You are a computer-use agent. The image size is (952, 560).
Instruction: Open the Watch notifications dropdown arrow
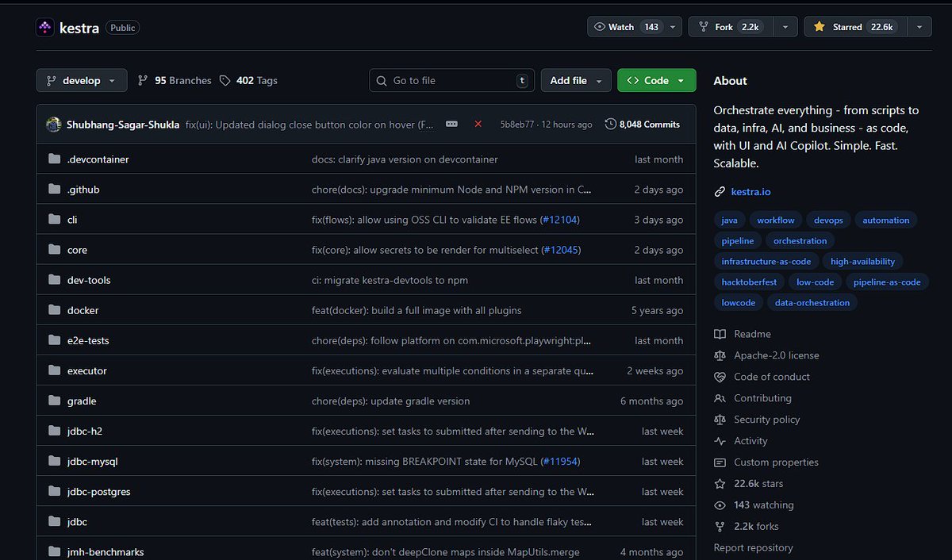click(674, 27)
